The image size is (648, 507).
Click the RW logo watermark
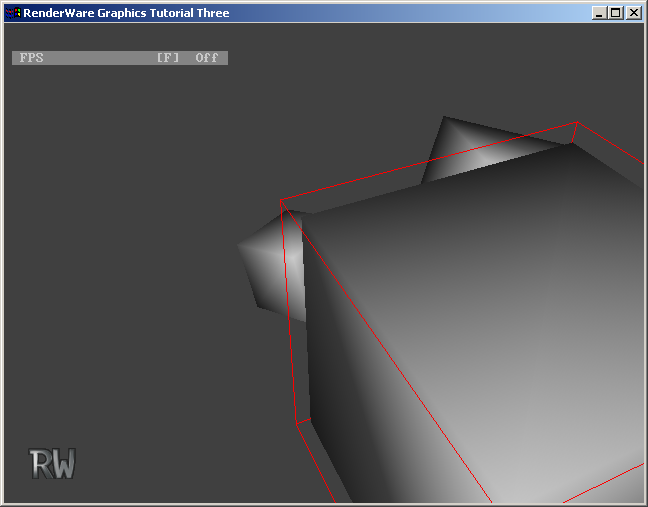[x=53, y=464]
